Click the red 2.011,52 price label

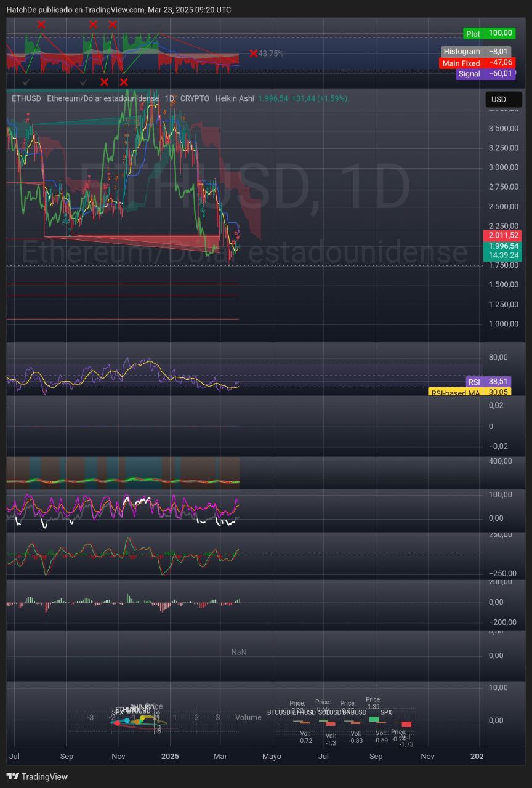(503, 235)
